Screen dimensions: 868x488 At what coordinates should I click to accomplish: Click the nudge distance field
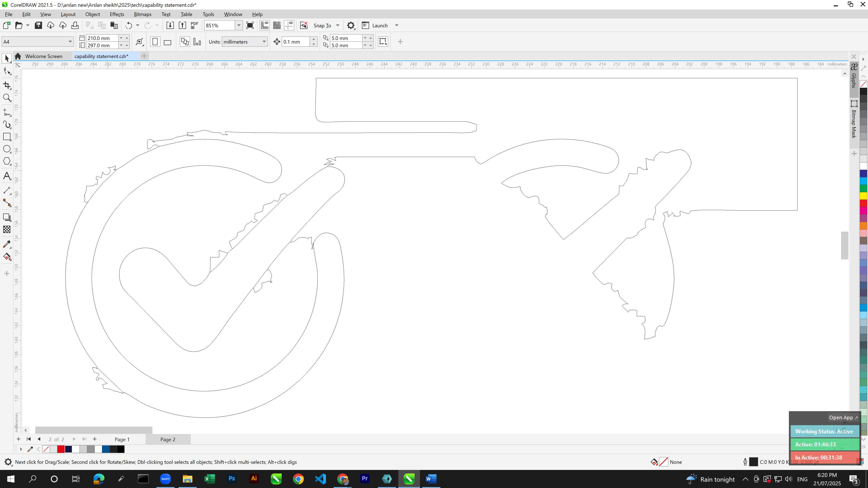pos(295,42)
